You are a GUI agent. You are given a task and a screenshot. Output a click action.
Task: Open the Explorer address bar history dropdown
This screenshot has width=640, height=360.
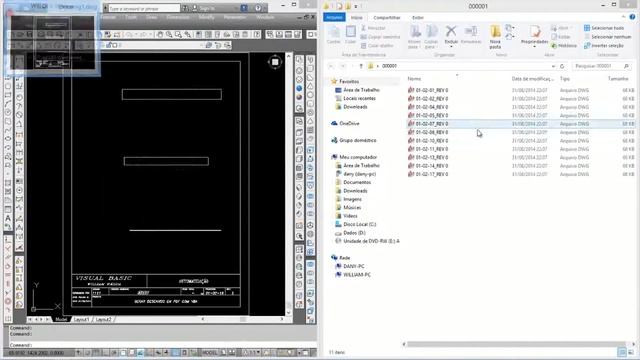pyautogui.click(x=553, y=66)
